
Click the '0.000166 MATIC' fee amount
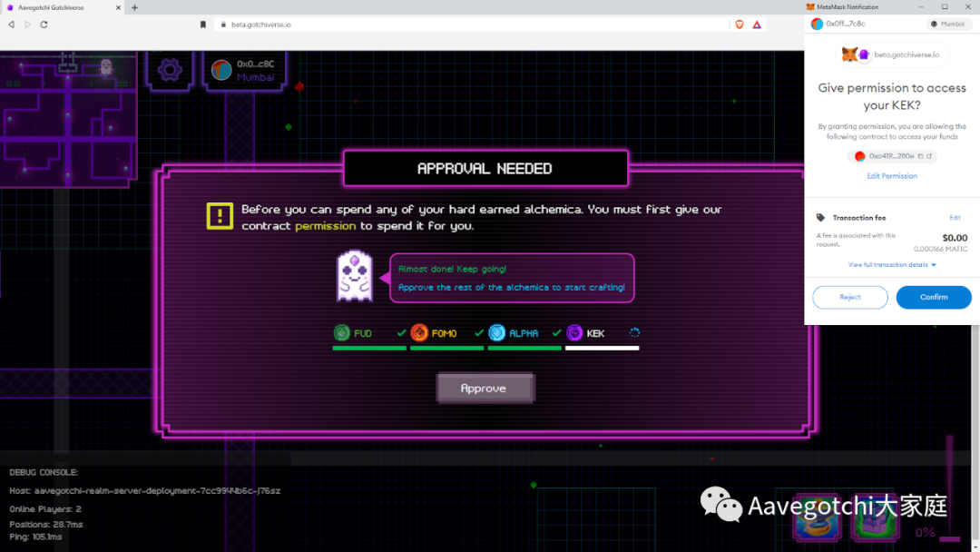coord(940,249)
